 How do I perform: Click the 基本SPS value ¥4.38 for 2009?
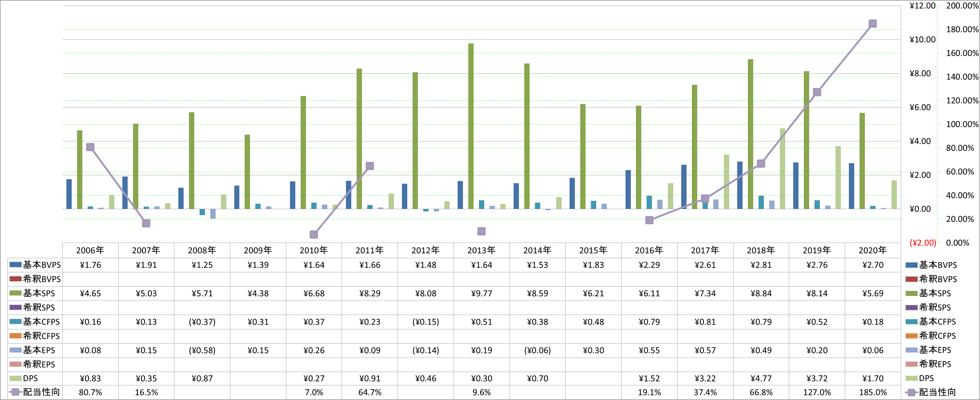(x=258, y=293)
